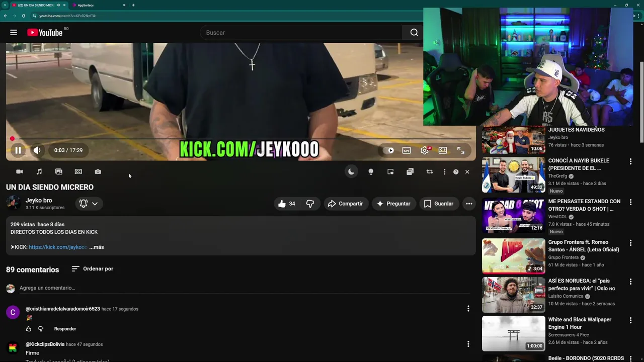644x362 pixels.
Task: Click the Preguntar button
Action: (x=394, y=204)
